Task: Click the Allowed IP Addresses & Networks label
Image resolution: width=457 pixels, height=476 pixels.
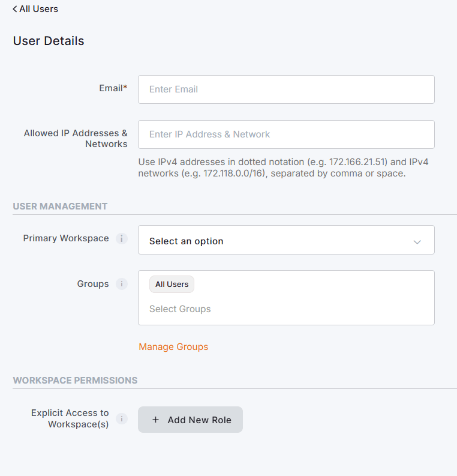Action: (x=76, y=139)
